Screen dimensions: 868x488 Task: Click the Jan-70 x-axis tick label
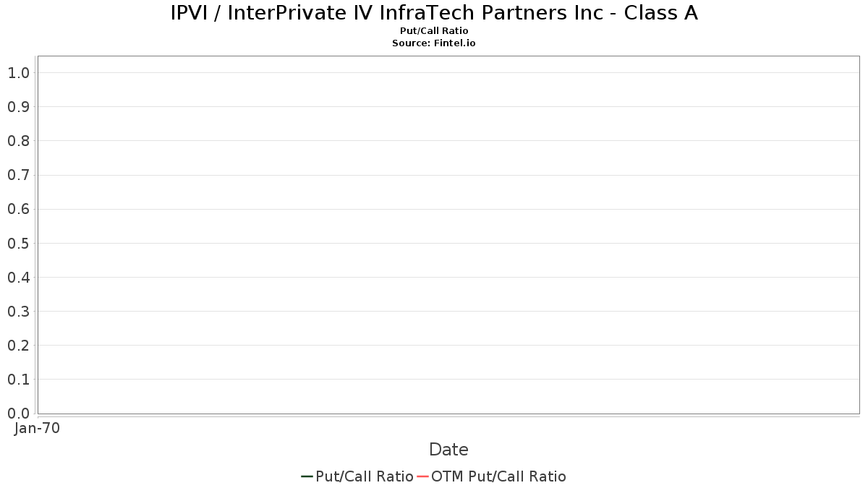pos(38,428)
